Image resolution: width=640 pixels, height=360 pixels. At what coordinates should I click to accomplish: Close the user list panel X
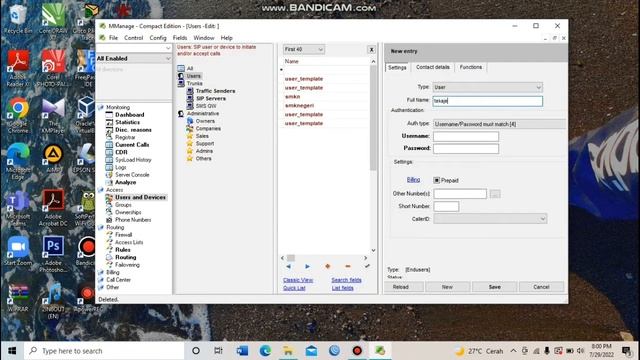point(371,49)
